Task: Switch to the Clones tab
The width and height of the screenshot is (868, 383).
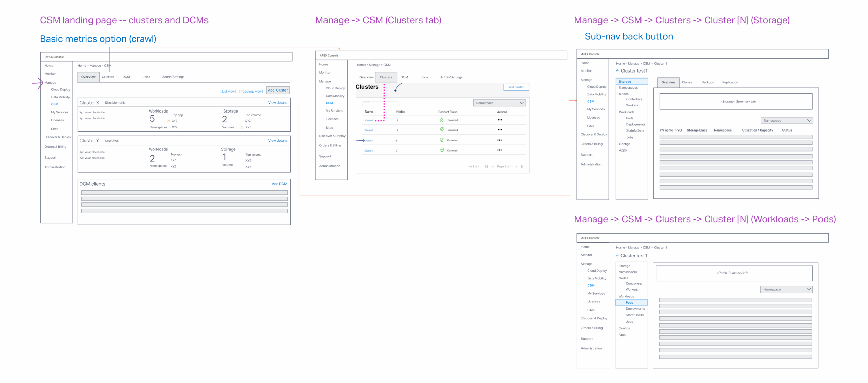Action: (687, 82)
